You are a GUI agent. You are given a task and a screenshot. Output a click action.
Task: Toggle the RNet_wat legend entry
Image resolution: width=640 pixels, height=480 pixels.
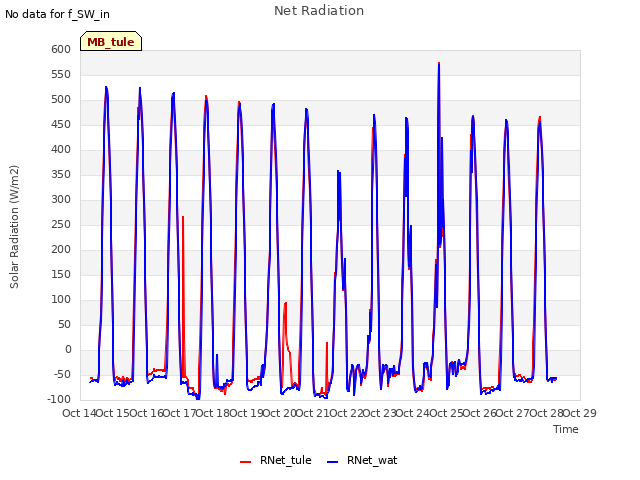[362, 460]
